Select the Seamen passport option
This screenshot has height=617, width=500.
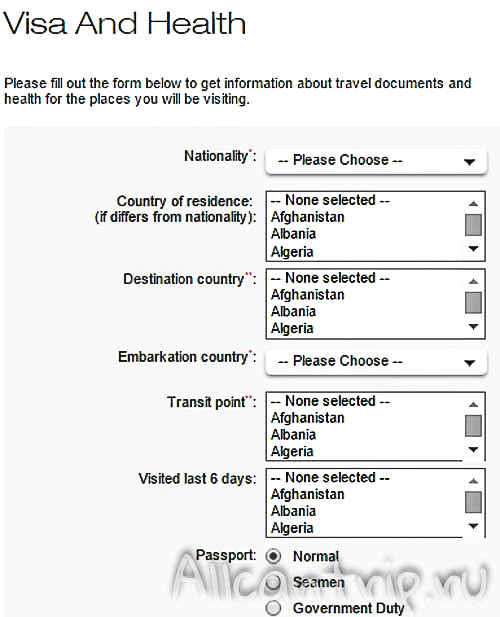point(273,582)
